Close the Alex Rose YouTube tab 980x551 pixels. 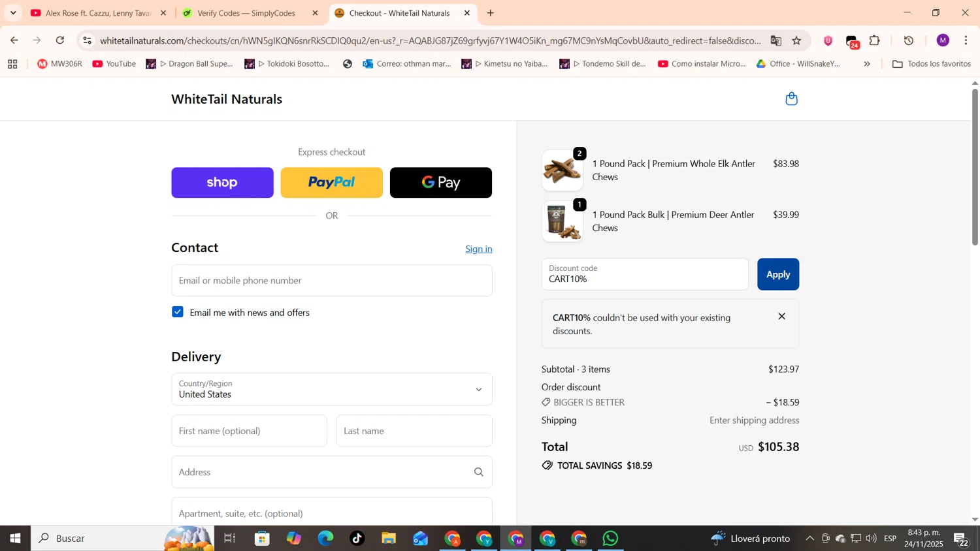click(x=163, y=13)
